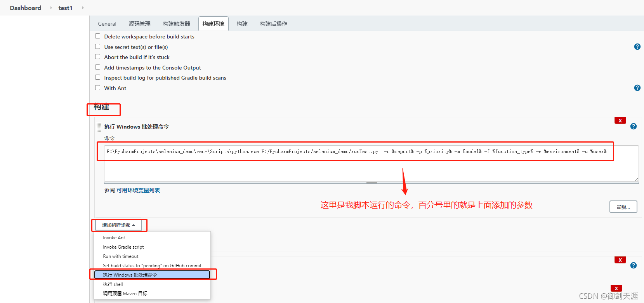Open help for the second build step

[x=634, y=265]
